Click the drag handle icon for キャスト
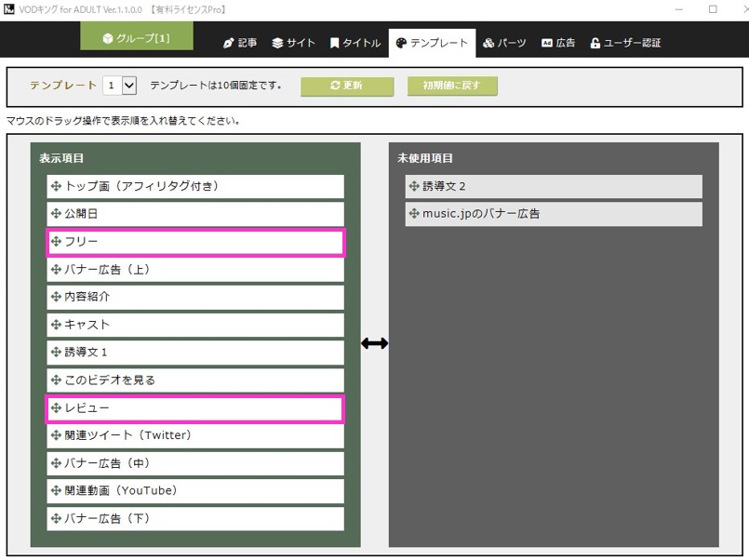The height and width of the screenshot is (560, 749). click(x=57, y=325)
